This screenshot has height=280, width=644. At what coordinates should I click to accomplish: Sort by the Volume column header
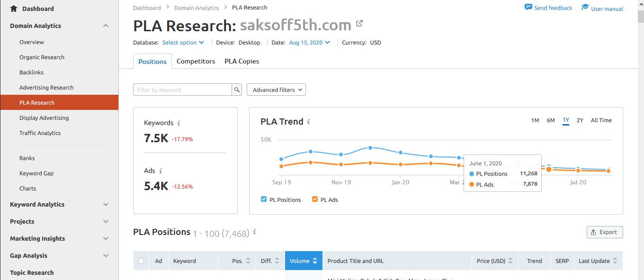(304, 261)
